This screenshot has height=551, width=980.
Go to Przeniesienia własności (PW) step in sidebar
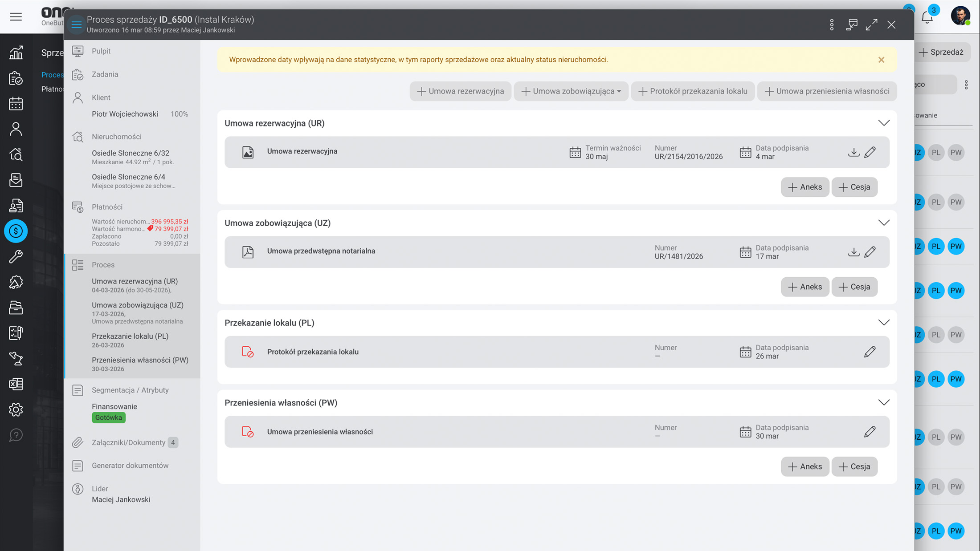pyautogui.click(x=140, y=360)
